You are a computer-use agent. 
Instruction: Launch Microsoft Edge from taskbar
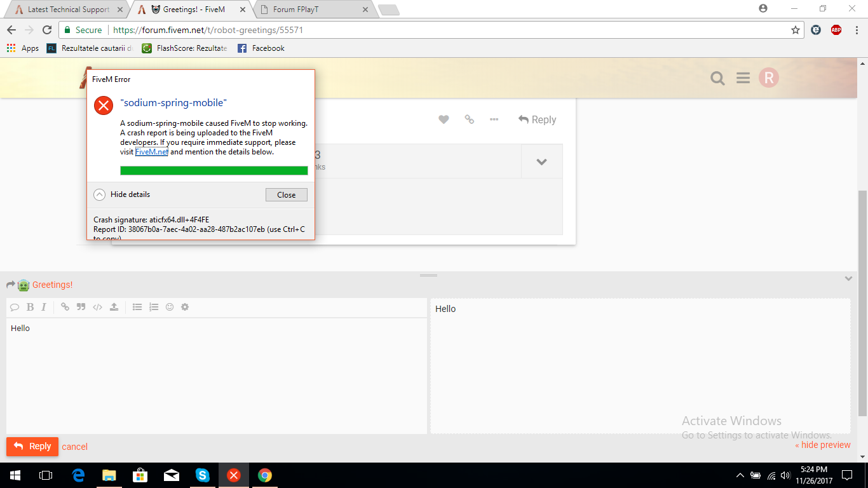click(78, 475)
